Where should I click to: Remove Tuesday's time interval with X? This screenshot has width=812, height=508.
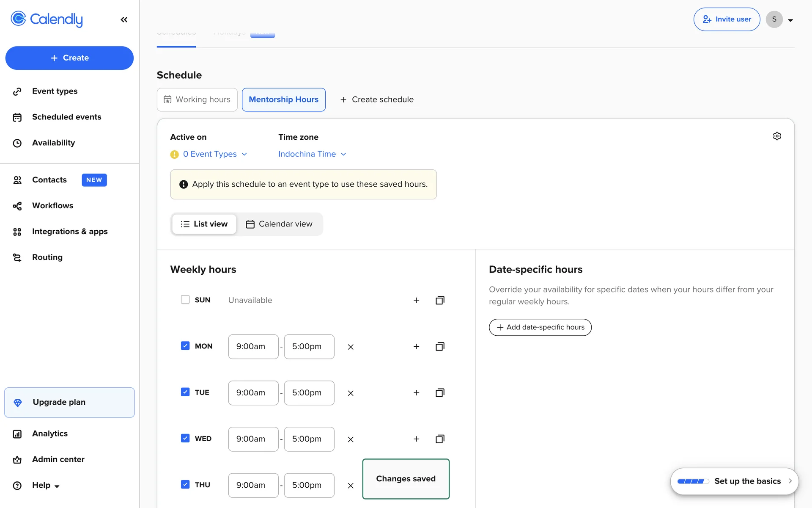pyautogui.click(x=351, y=393)
